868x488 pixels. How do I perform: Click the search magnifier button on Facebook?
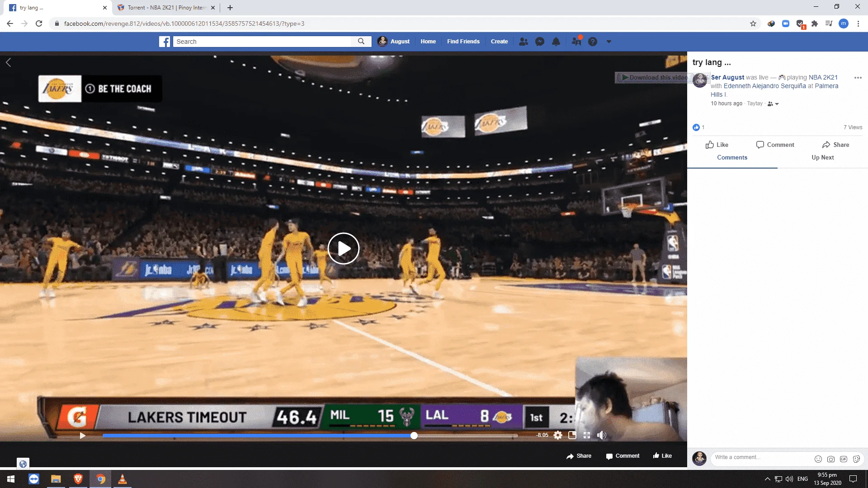(x=361, y=42)
